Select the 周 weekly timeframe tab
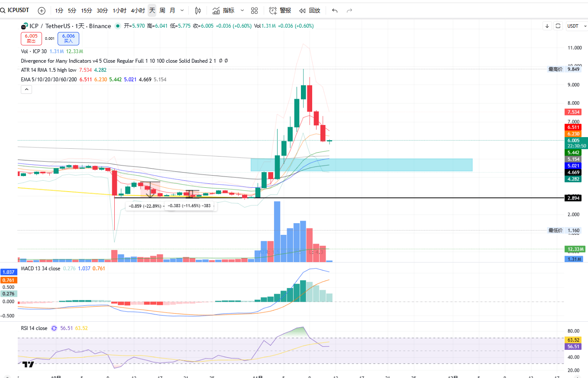Image resolution: width=588 pixels, height=378 pixels. [162, 10]
